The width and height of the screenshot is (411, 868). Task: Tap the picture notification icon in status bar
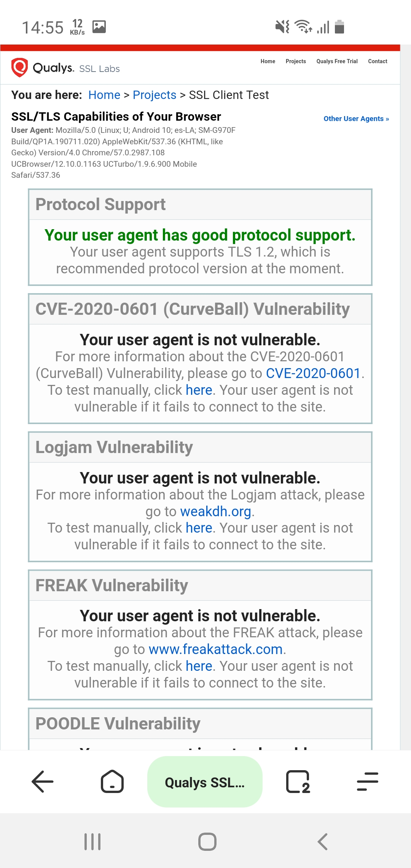99,27
